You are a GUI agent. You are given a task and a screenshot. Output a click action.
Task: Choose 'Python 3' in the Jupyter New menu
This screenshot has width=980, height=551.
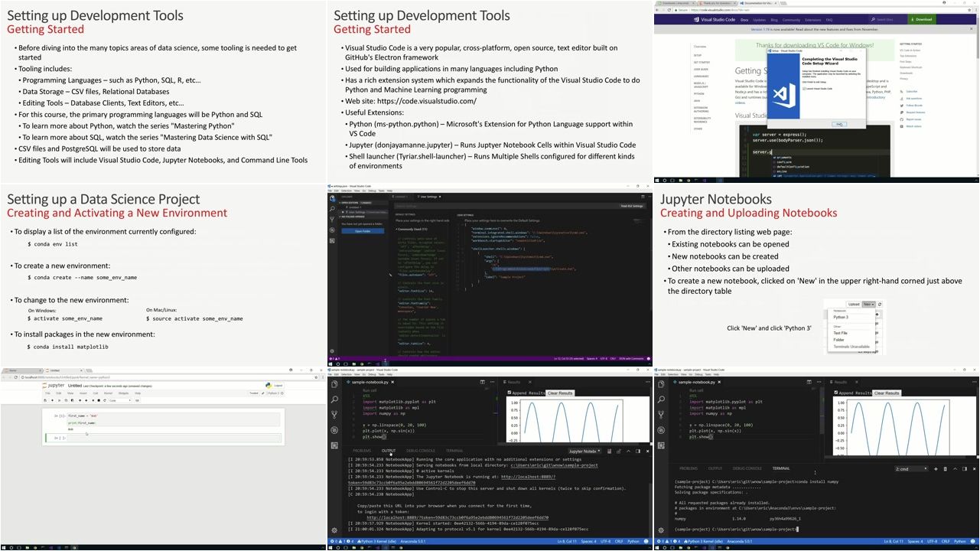click(841, 317)
